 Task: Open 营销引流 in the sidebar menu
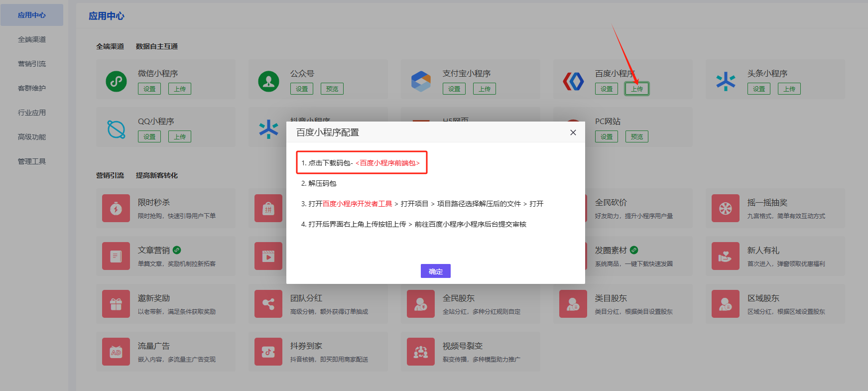[x=32, y=64]
